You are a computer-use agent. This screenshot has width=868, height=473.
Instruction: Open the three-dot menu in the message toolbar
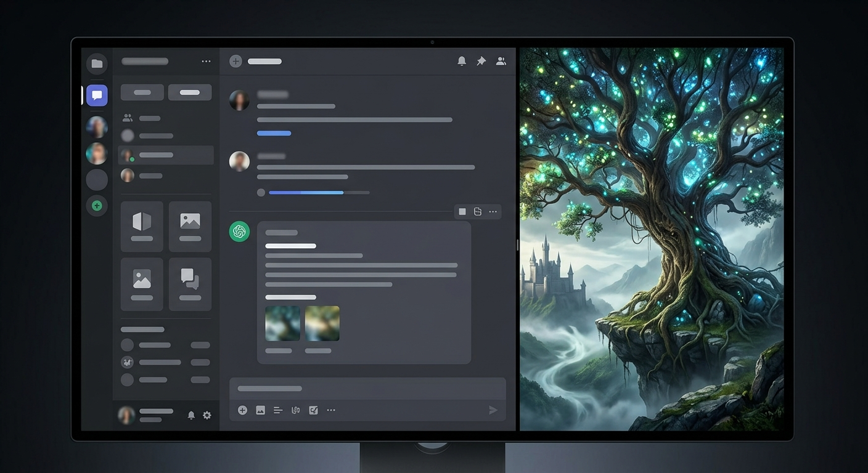[x=493, y=212]
